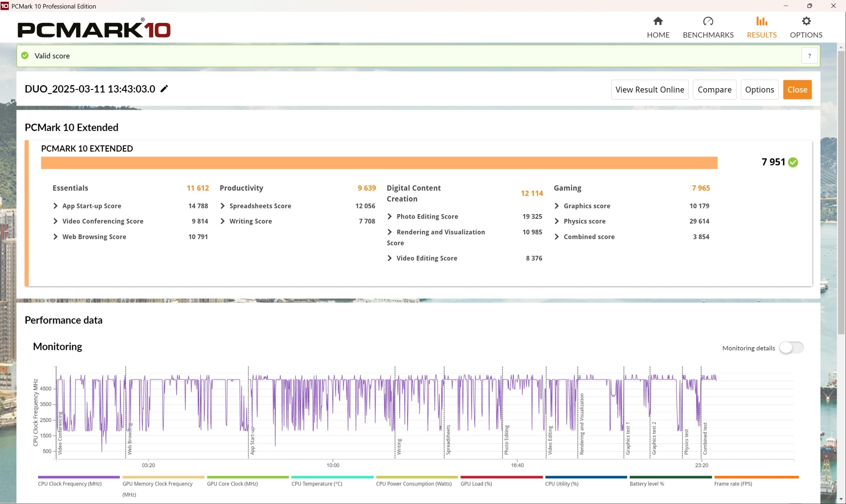Select Battery level legend swatch
Viewport: 846px width, 504px height.
(x=671, y=477)
